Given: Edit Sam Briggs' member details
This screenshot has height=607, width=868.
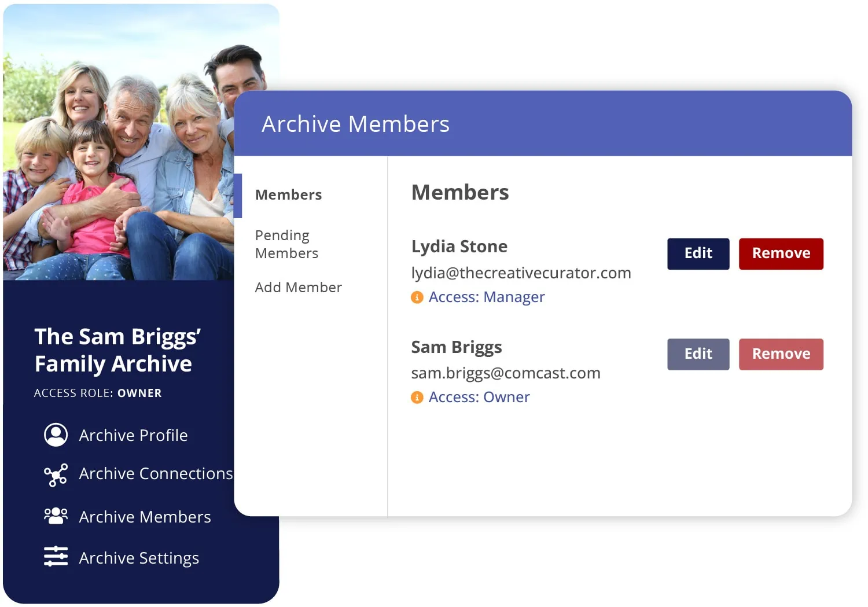Looking at the screenshot, I should [698, 354].
